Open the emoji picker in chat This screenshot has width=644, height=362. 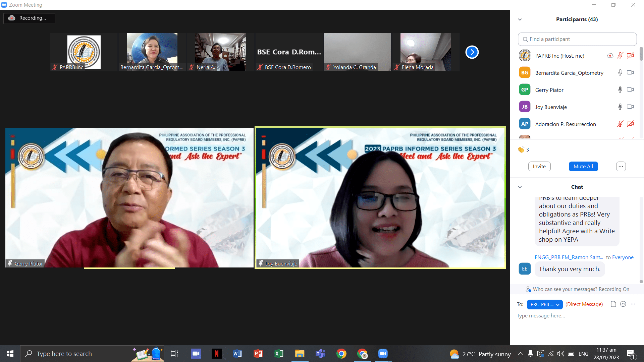[x=623, y=304]
